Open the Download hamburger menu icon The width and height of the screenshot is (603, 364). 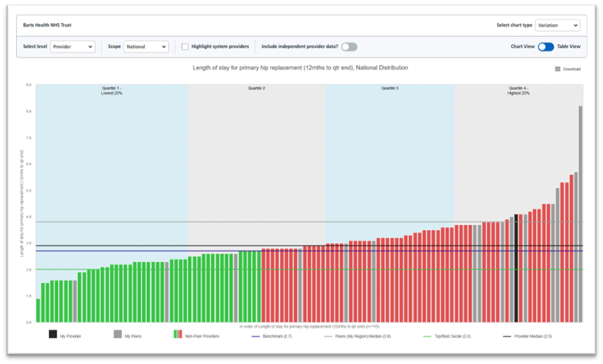click(x=557, y=69)
